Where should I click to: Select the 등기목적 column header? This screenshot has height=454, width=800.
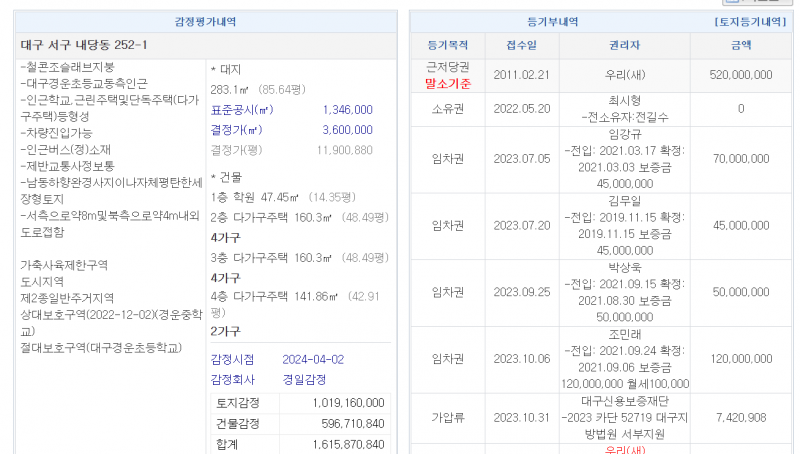(447, 46)
